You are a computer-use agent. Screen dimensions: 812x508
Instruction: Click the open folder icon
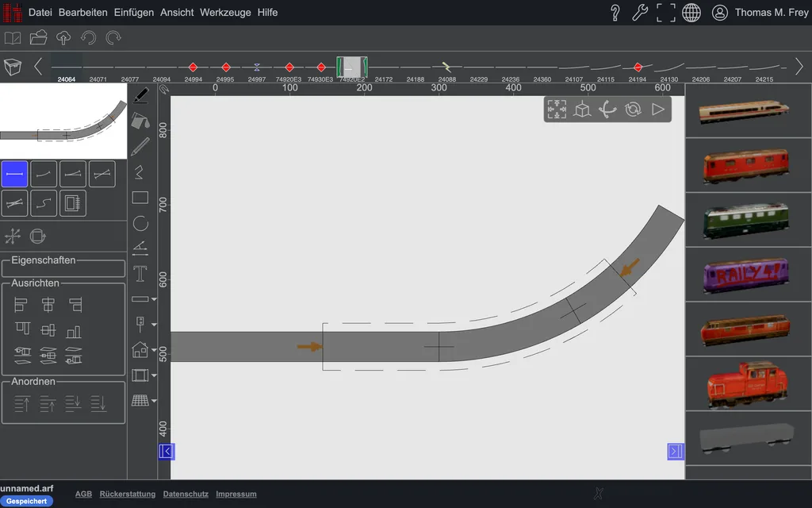[x=38, y=38]
